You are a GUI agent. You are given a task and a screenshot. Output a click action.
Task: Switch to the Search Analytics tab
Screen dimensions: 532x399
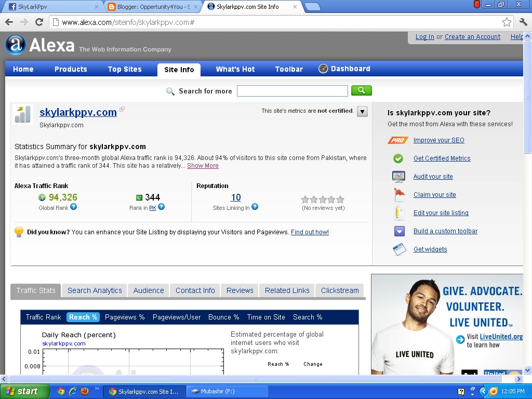click(95, 291)
